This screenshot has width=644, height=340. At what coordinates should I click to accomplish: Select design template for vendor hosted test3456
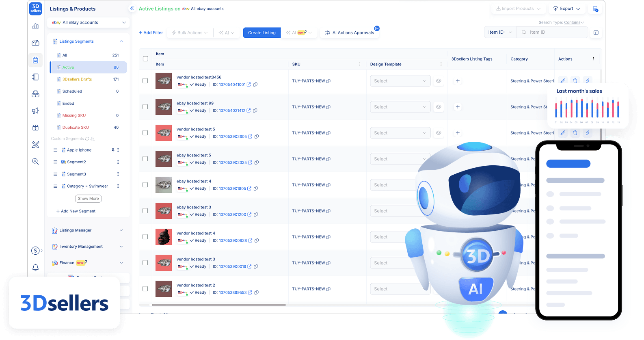pyautogui.click(x=400, y=81)
